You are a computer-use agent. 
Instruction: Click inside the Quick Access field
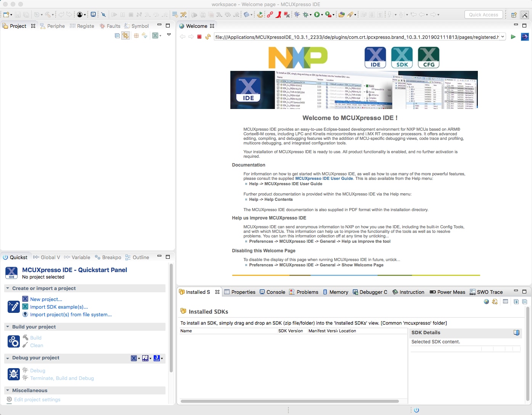[484, 14]
